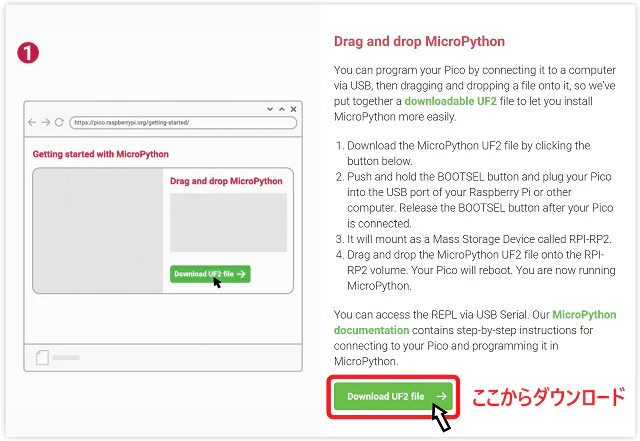
Task: Click the illustrated browser's down chevron icon
Action: 270,109
